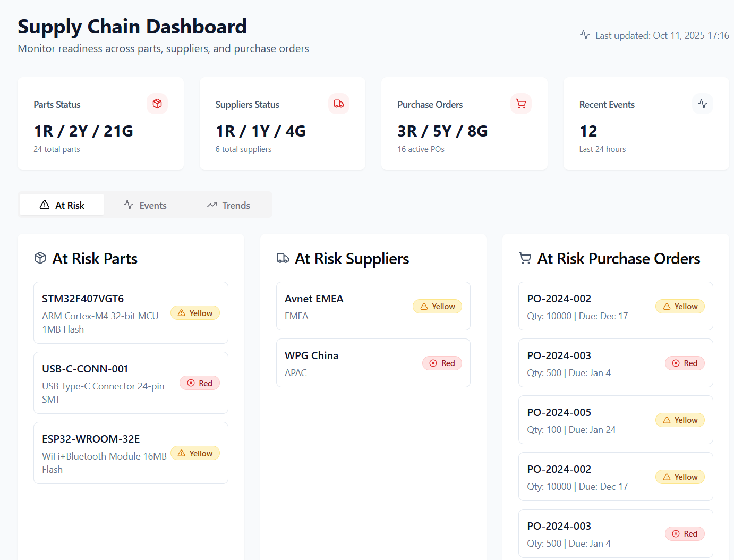This screenshot has width=734, height=560.
Task: Select the Yellow badge on STM32F407VGT6
Action: (x=195, y=313)
